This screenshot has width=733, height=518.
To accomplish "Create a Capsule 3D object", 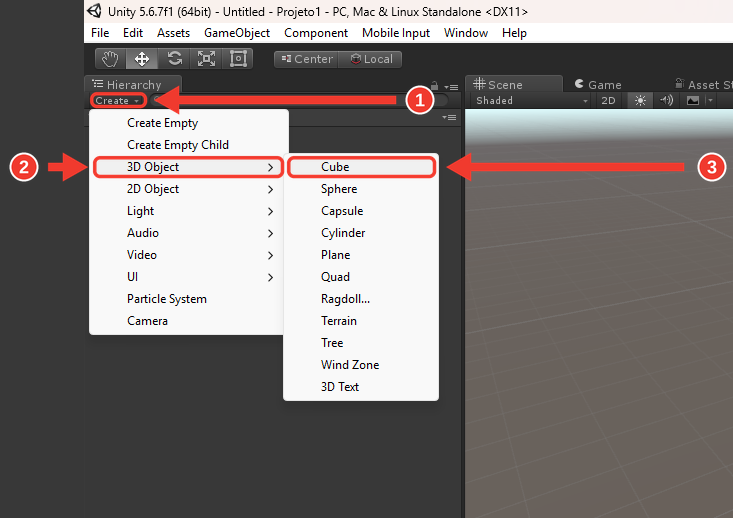I will (x=361, y=211).
